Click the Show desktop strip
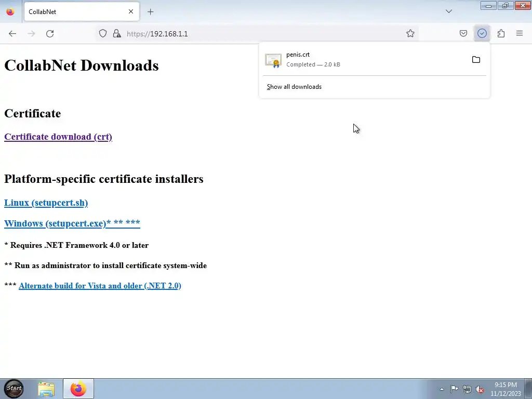Image resolution: width=532 pixels, height=399 pixels. click(528, 389)
